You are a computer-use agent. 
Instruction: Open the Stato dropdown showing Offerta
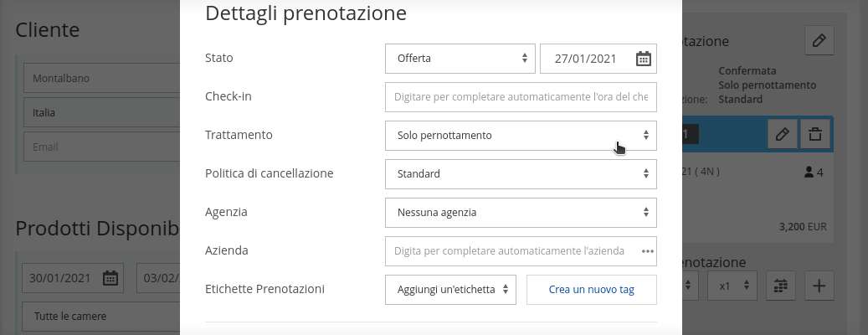460,58
